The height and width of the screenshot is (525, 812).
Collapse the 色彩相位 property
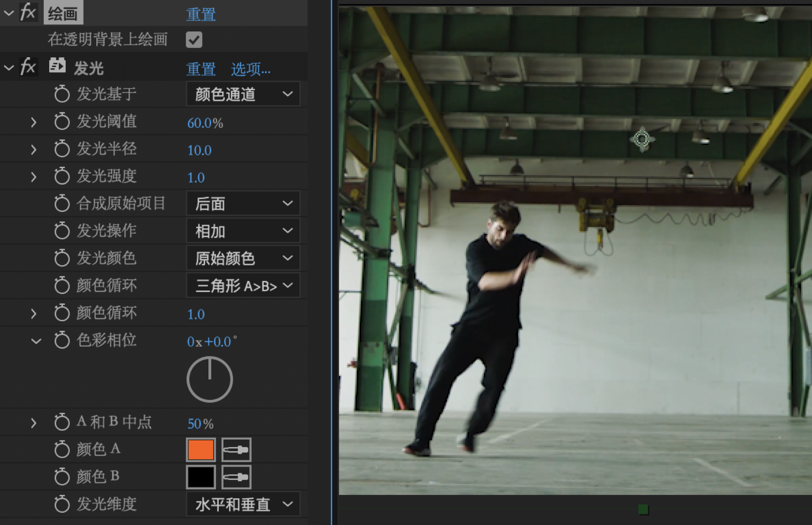point(36,341)
